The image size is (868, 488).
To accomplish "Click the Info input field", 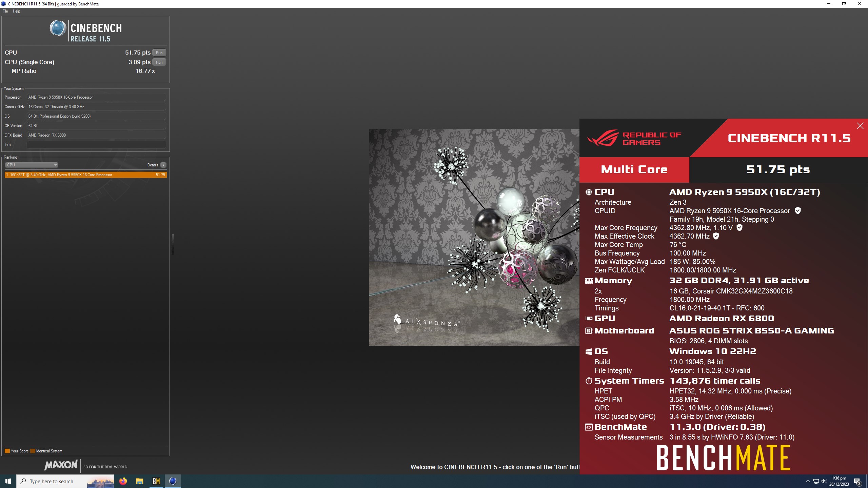I will [x=96, y=145].
